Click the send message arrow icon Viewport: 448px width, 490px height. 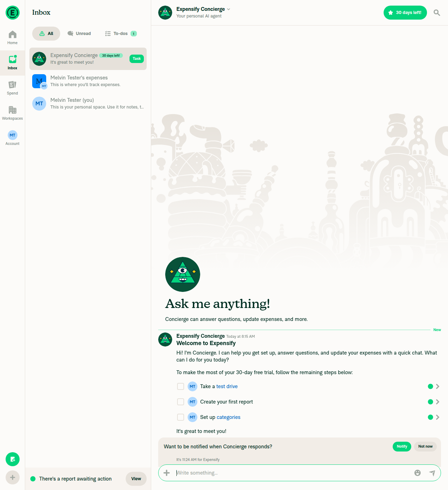coord(432,473)
